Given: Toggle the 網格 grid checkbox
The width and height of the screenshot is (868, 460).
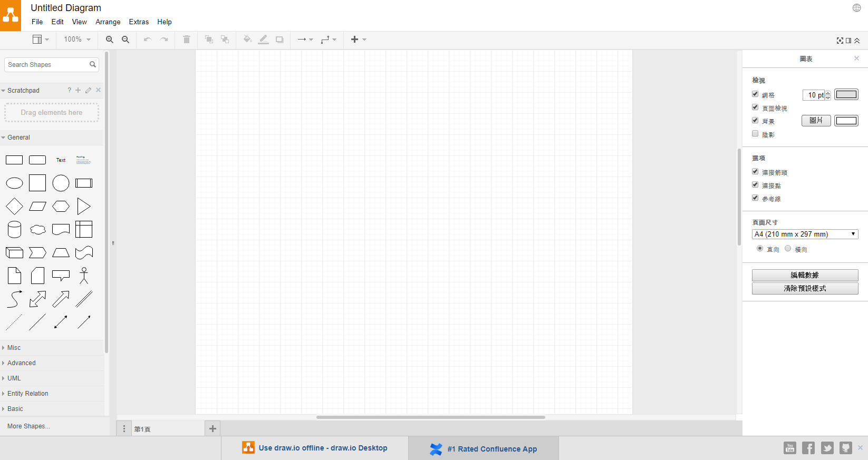Looking at the screenshot, I should point(755,94).
